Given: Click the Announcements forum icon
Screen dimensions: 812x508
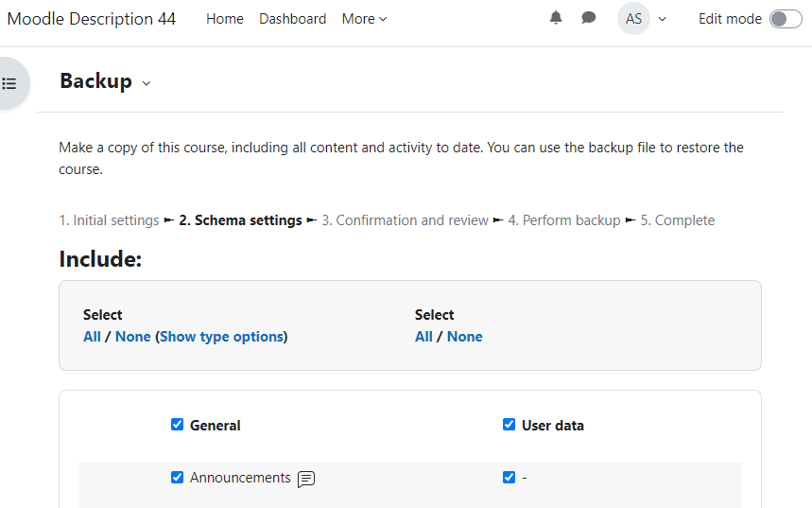Looking at the screenshot, I should (x=306, y=479).
